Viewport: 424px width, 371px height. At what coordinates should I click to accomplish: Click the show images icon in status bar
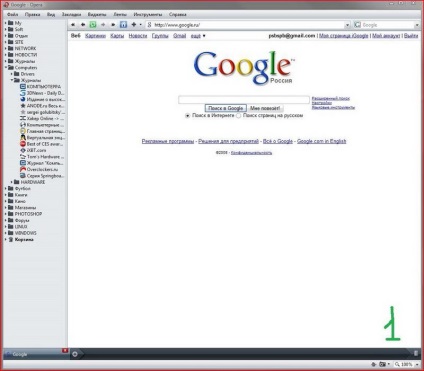[383, 364]
